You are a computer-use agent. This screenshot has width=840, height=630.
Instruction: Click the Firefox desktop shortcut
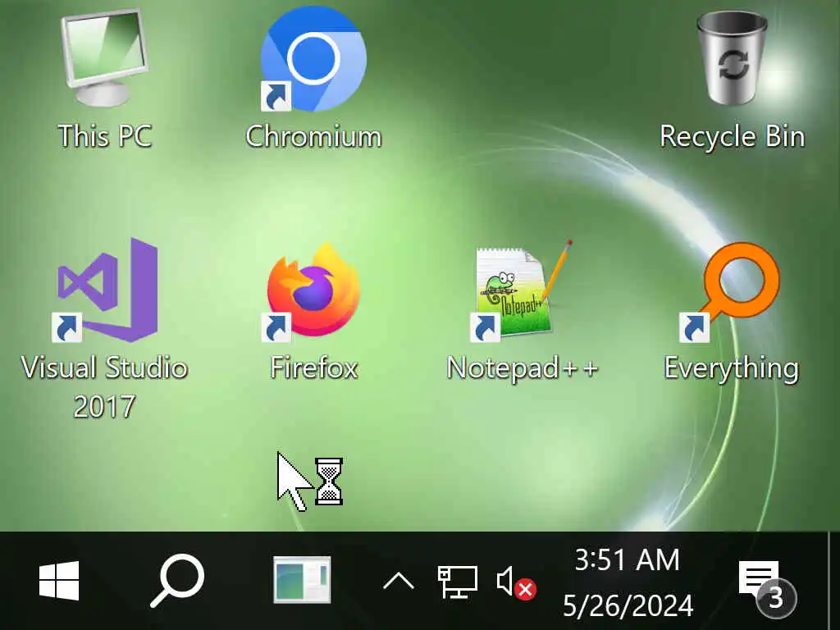tap(313, 290)
